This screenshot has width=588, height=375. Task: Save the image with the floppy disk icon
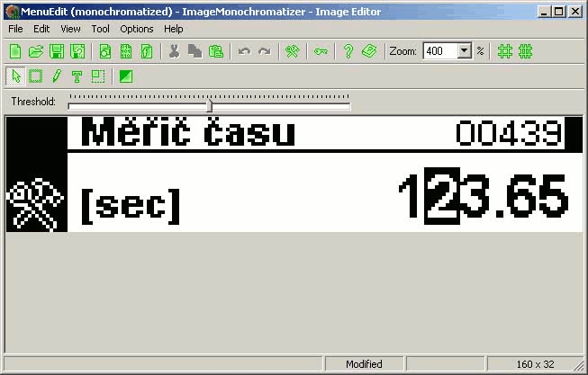tap(57, 51)
